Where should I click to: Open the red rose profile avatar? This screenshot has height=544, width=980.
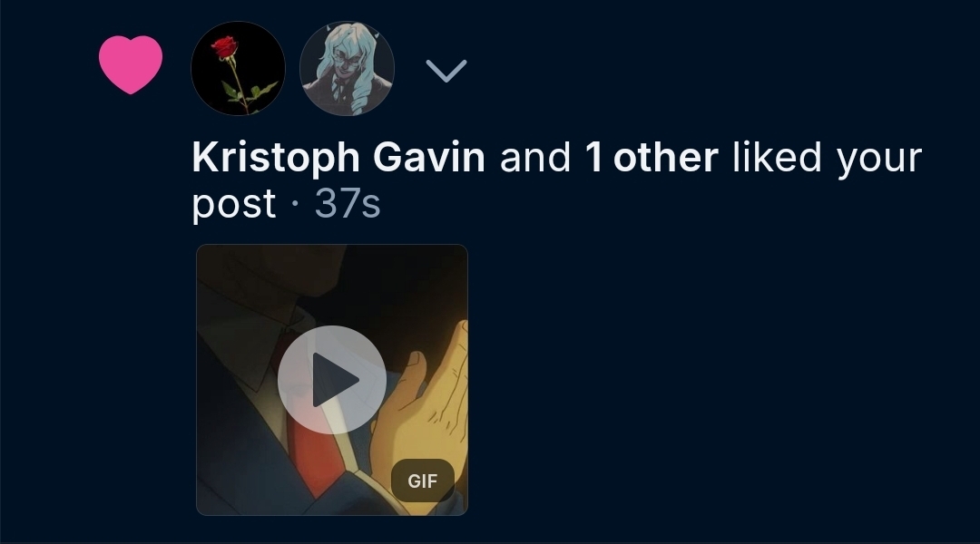click(x=238, y=68)
